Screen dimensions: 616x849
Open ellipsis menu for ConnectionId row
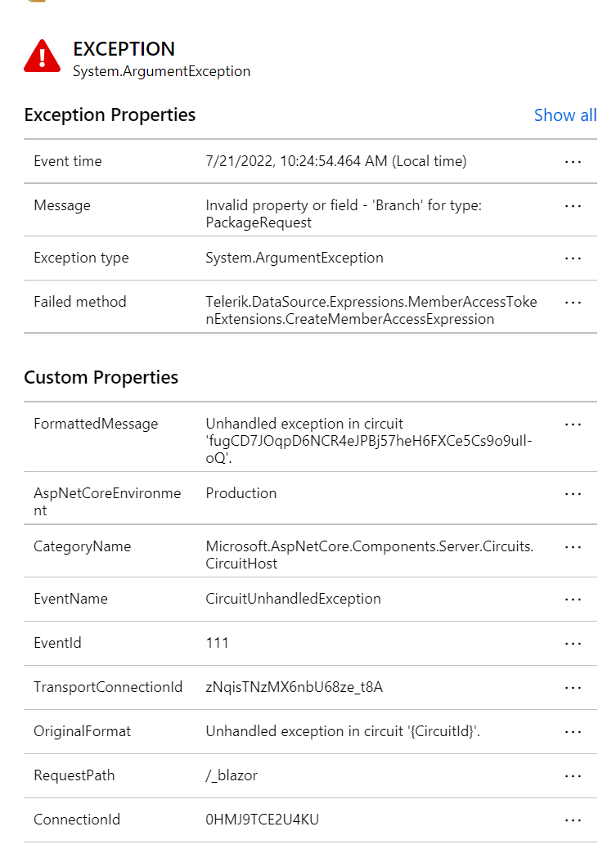(573, 820)
